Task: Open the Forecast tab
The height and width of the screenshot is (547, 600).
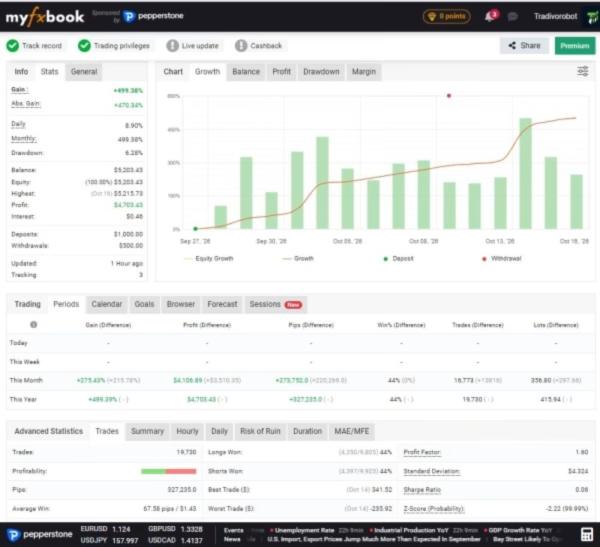Action: point(222,304)
